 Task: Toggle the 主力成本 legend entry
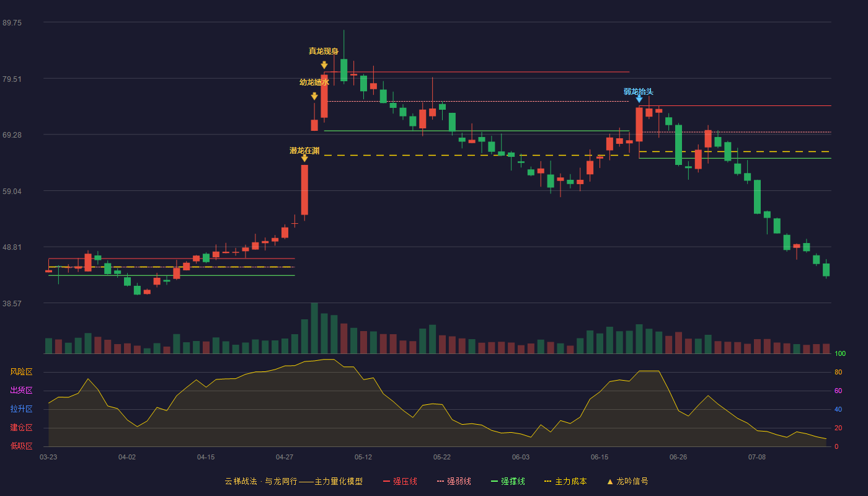point(565,481)
